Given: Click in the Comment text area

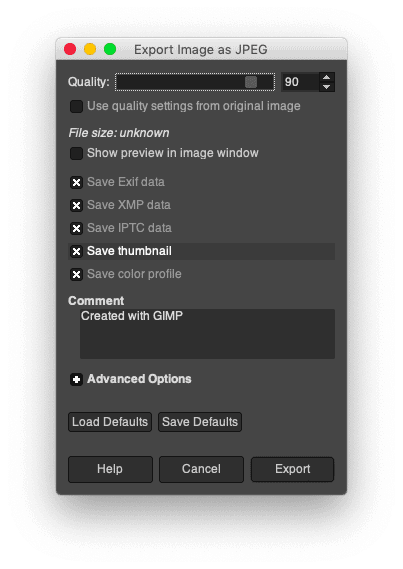Looking at the screenshot, I should coord(207,334).
